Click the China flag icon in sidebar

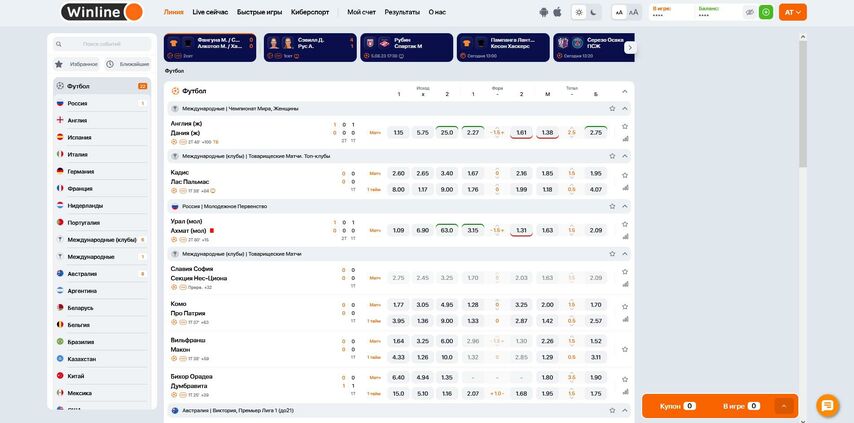pyautogui.click(x=60, y=376)
